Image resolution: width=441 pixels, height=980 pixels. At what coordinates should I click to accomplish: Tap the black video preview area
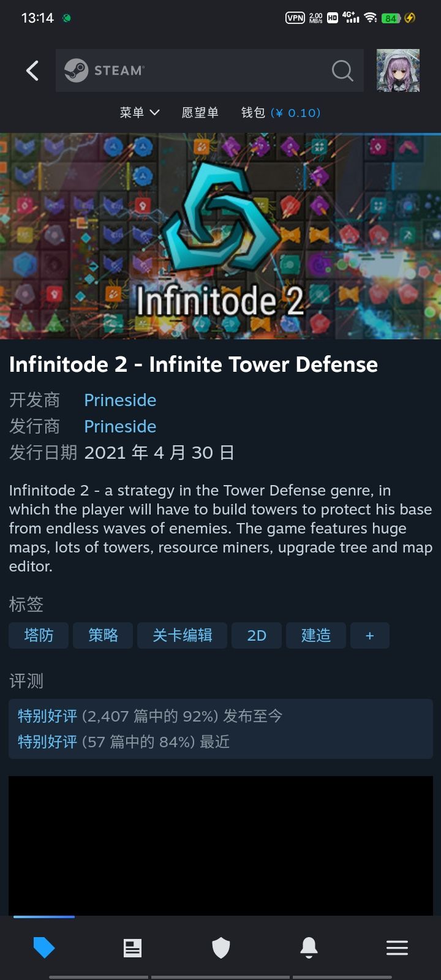(x=221, y=846)
